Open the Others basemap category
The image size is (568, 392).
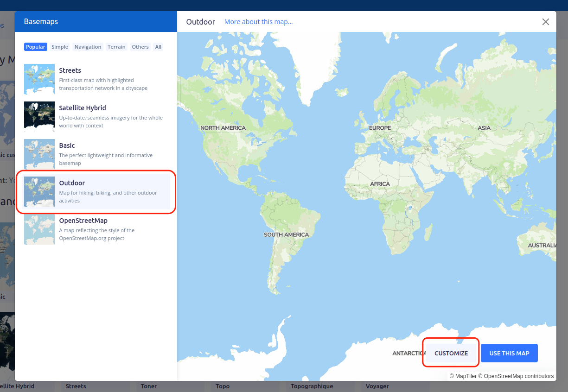(140, 47)
